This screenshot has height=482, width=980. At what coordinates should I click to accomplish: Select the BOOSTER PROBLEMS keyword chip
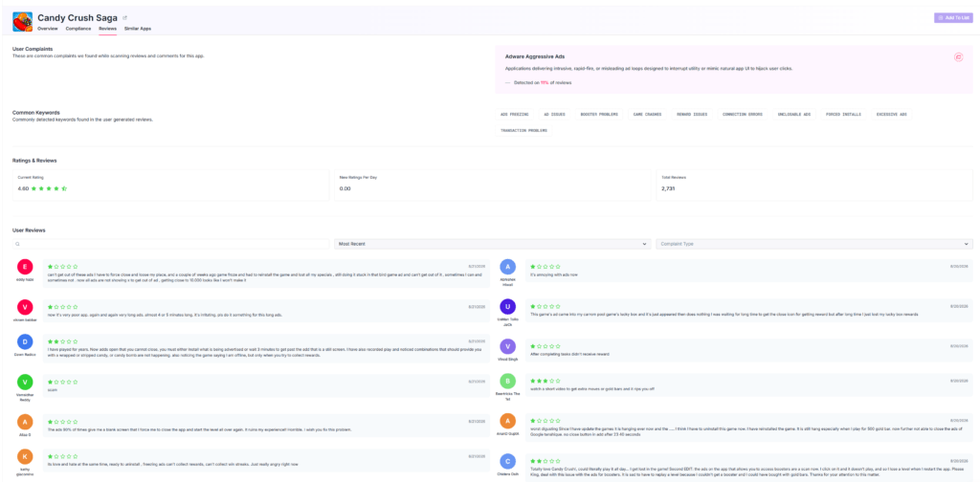pyautogui.click(x=599, y=115)
